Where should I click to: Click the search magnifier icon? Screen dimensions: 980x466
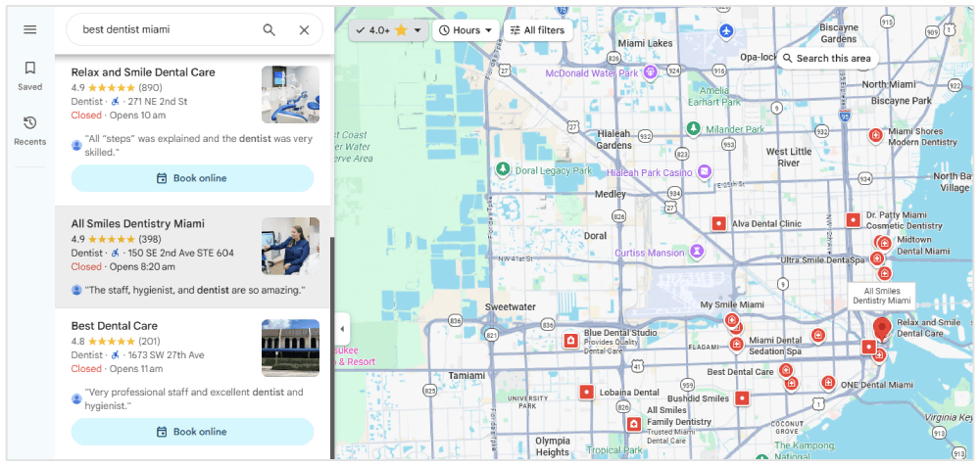269,29
